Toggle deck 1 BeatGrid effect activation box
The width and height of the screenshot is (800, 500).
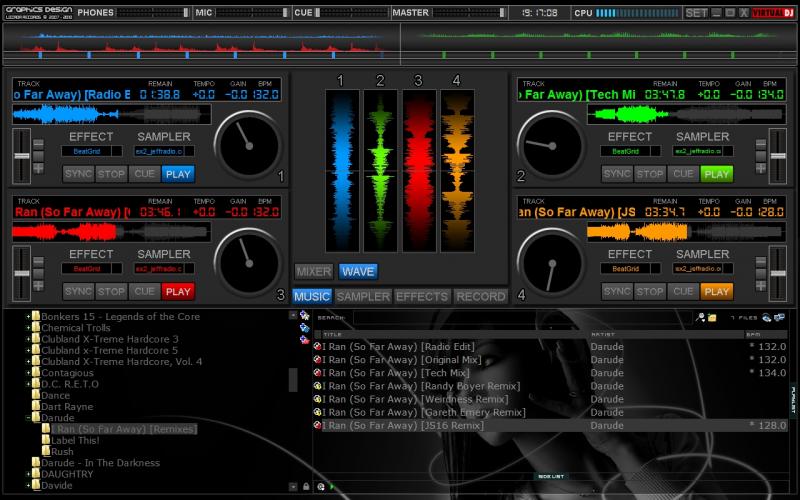117,151
